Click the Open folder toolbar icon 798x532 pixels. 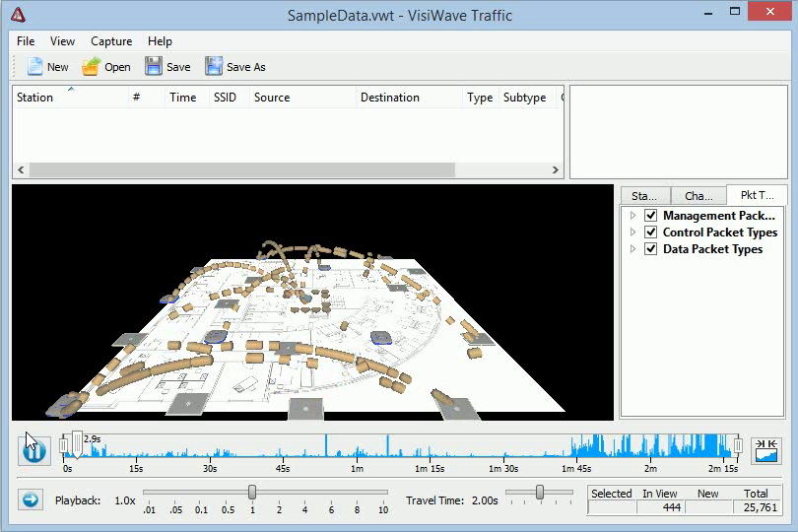[91, 67]
